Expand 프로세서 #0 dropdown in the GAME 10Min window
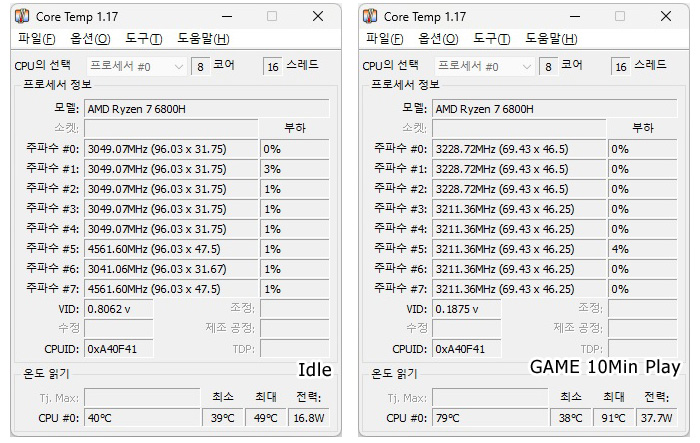The height and width of the screenshot is (443, 700). [x=485, y=67]
